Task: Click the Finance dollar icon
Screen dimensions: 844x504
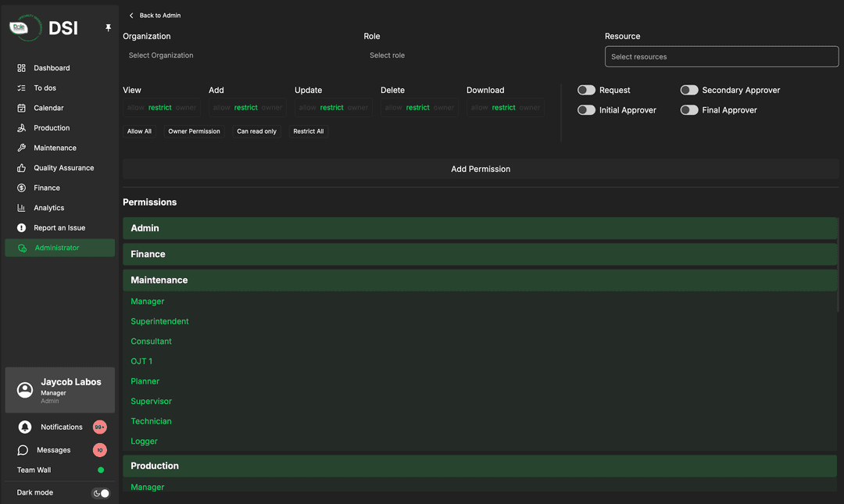Action: tap(22, 188)
